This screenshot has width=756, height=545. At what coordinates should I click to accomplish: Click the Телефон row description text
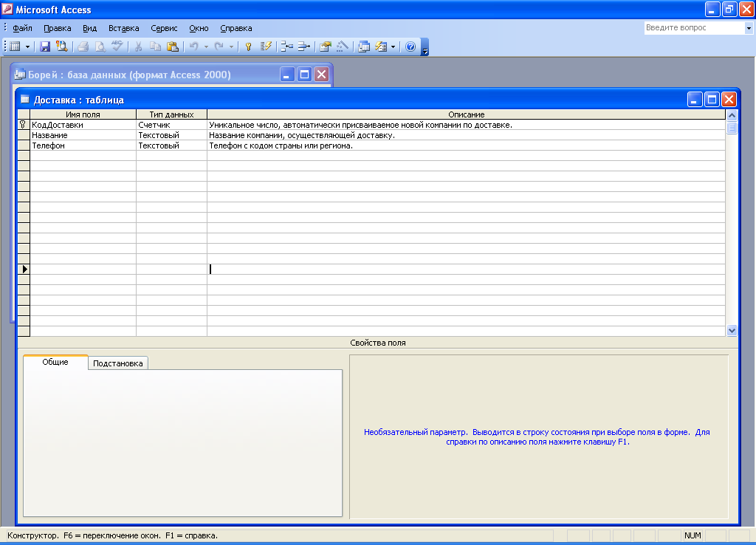point(281,145)
